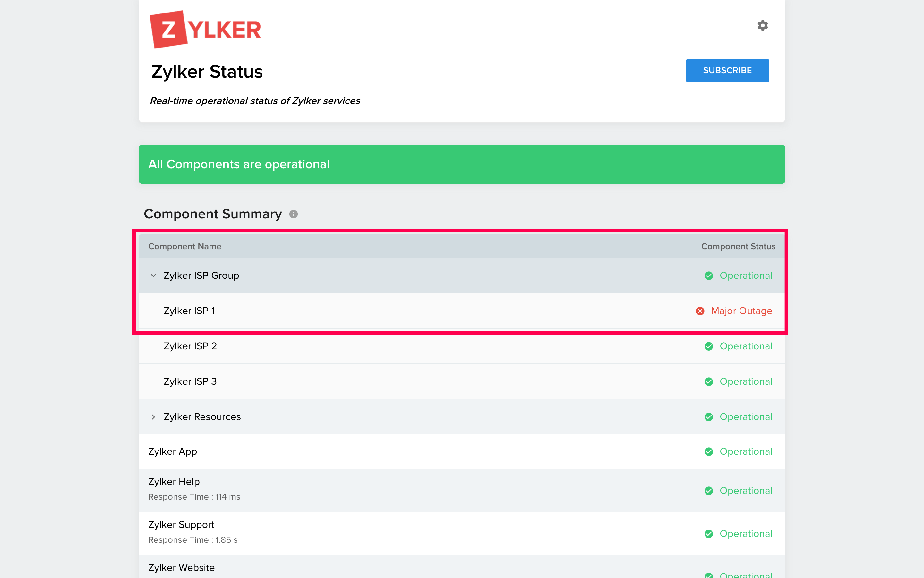Click Zylker ISP 2 operational check icon

click(709, 346)
